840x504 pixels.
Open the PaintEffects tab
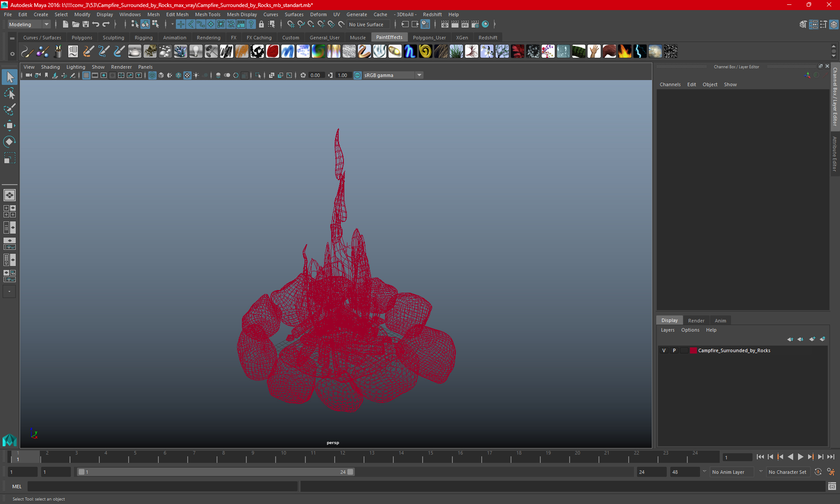(x=389, y=37)
